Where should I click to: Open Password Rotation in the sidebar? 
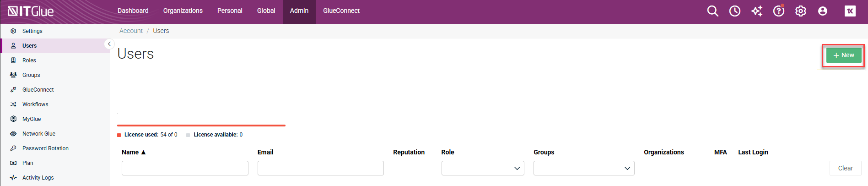[45, 148]
